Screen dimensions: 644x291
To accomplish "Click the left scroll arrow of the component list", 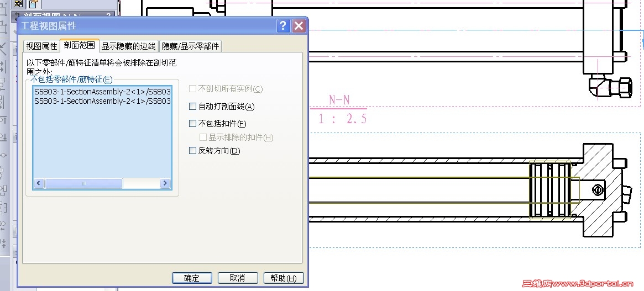I will click(x=39, y=183).
